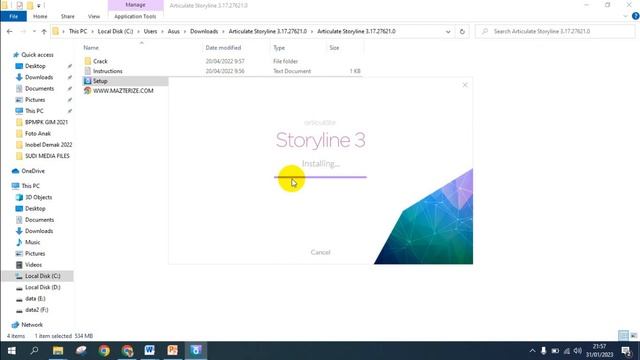Select Local Disk (C:) in navigation pane
Viewport: 640px width, 360px height.
pos(42,276)
